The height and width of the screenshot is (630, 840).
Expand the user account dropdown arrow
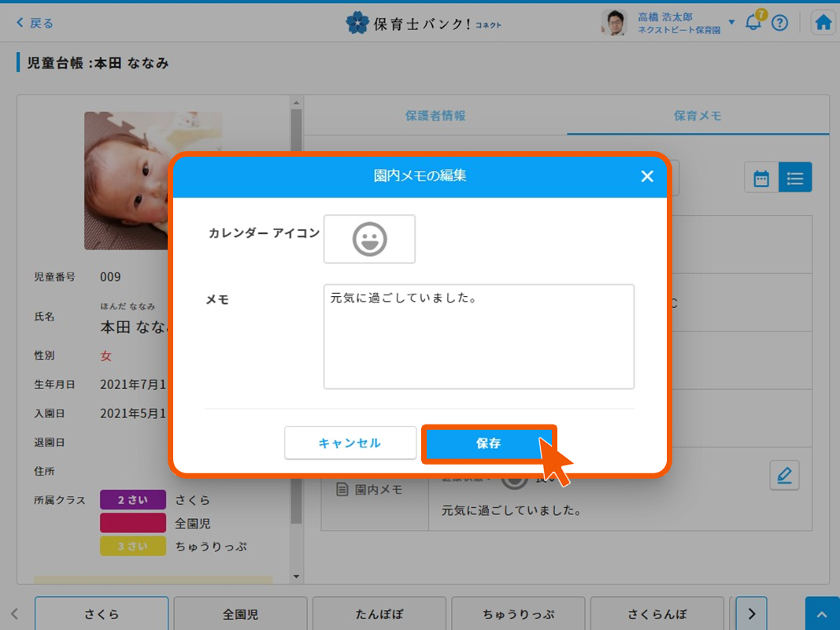[x=731, y=22]
